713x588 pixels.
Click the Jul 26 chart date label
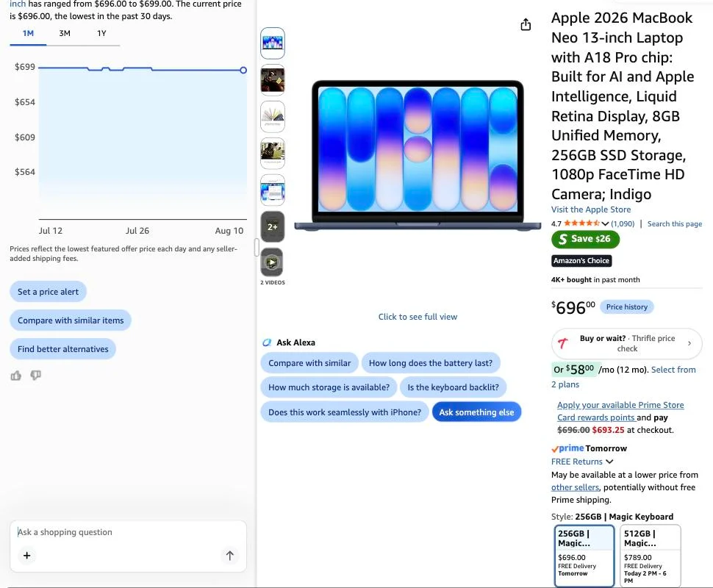pos(137,231)
